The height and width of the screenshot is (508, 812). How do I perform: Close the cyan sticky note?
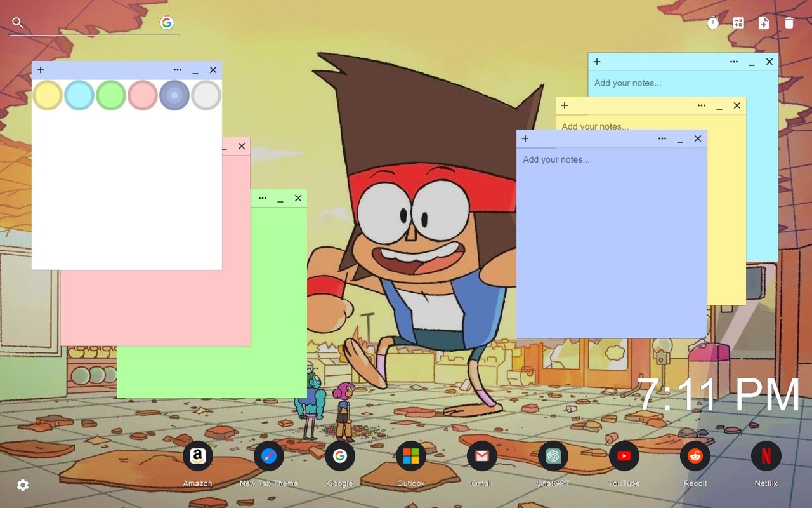[x=769, y=62]
